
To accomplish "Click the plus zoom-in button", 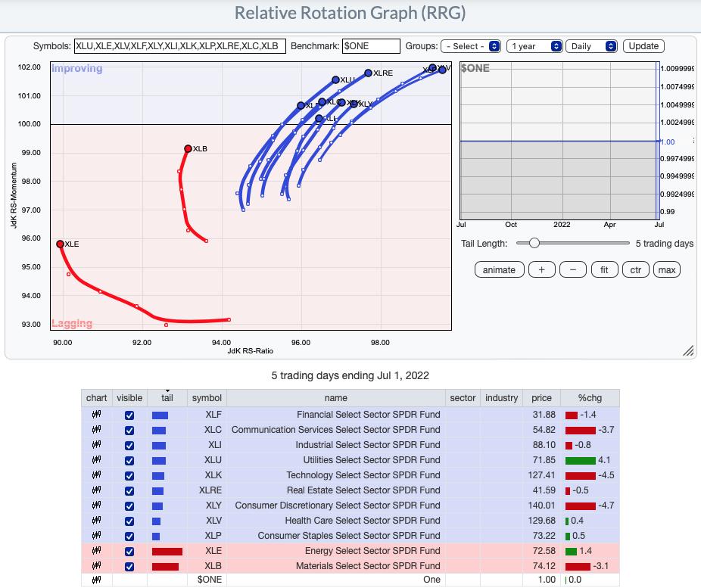I will (x=541, y=270).
